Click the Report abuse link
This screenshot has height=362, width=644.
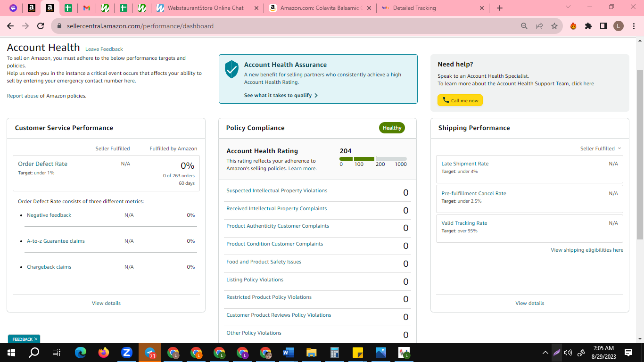23,96
